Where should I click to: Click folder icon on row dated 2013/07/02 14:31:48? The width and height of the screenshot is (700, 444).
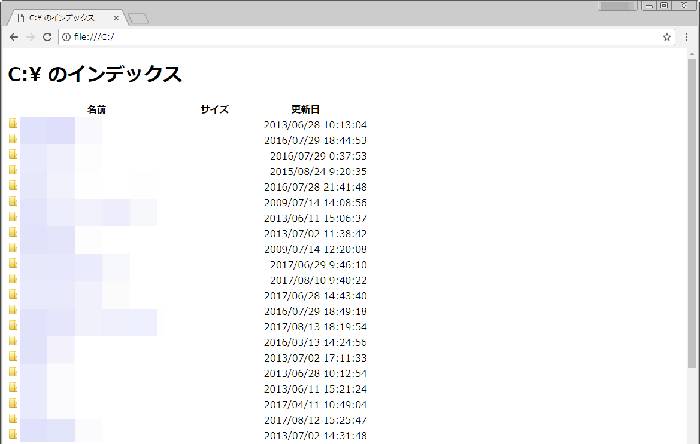coord(13,434)
